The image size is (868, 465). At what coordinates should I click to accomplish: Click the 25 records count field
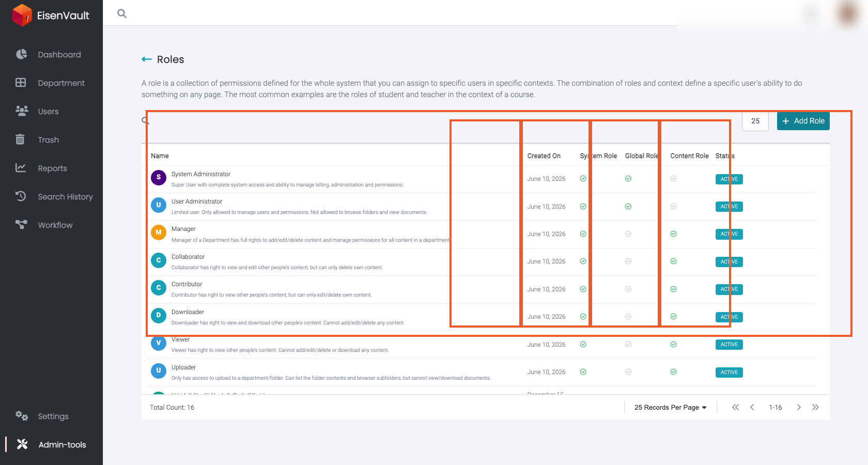[x=755, y=121]
